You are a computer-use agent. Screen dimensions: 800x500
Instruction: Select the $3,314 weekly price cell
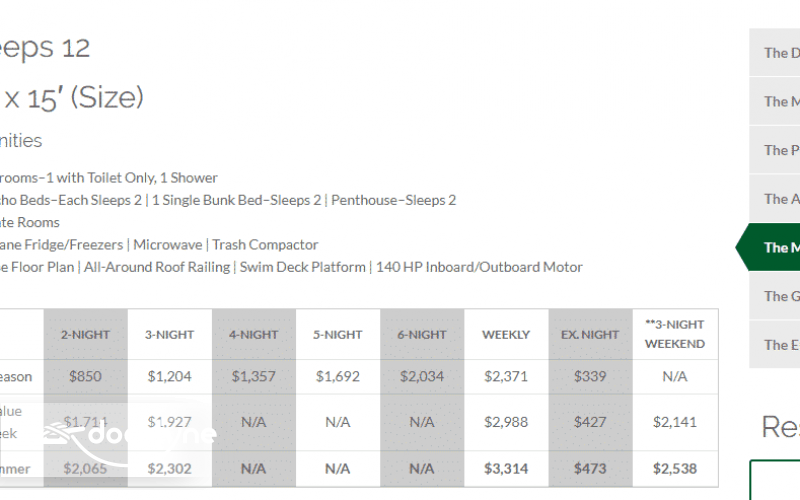click(x=506, y=468)
